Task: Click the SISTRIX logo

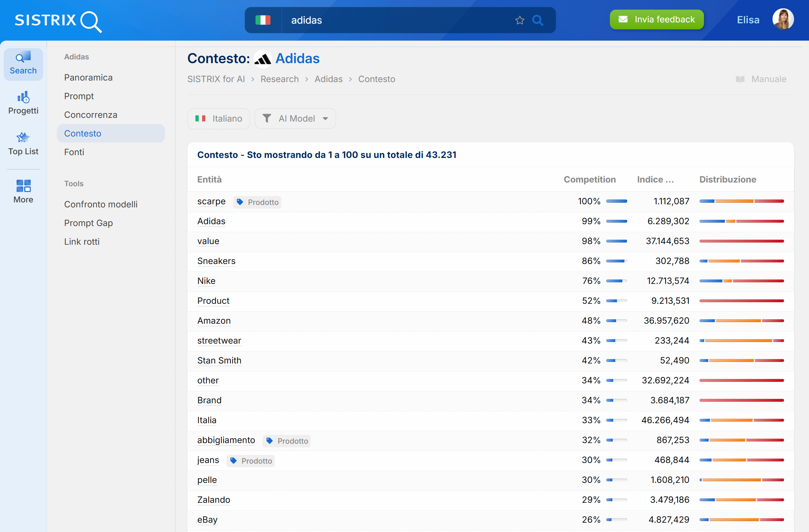Action: pyautogui.click(x=58, y=21)
